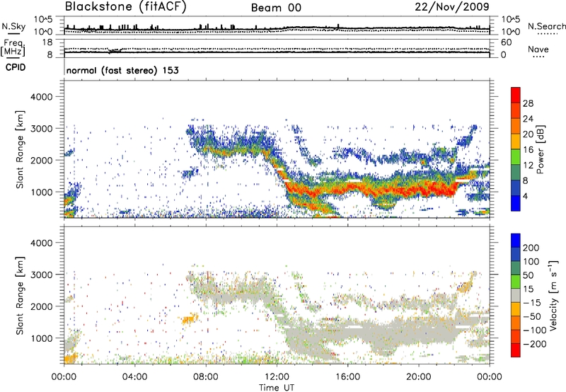
Task: Click the 'CPID' label
Action: (16, 67)
